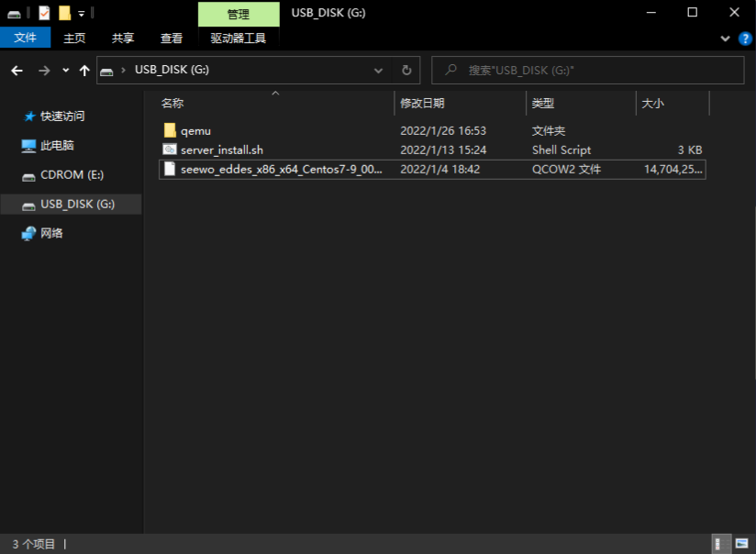
Task: Click the Properties icon in title bar
Action: click(44, 13)
